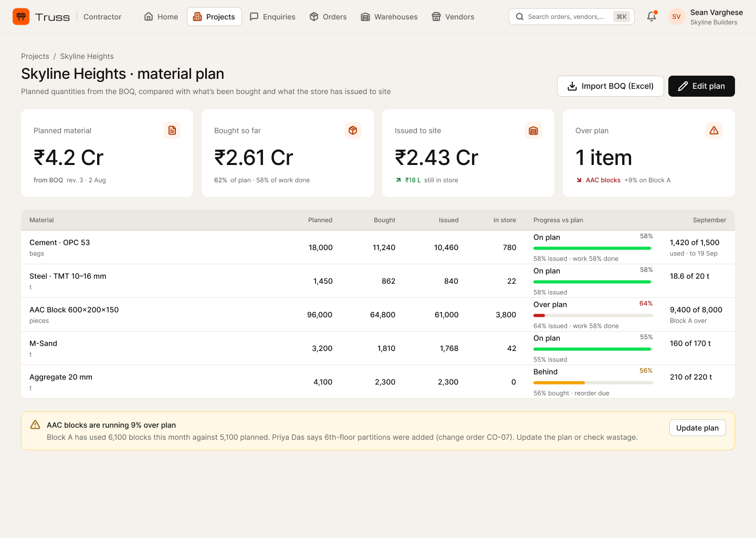The image size is (756, 538).
Task: Go back via Projects breadcrumb link
Action: pyautogui.click(x=35, y=56)
